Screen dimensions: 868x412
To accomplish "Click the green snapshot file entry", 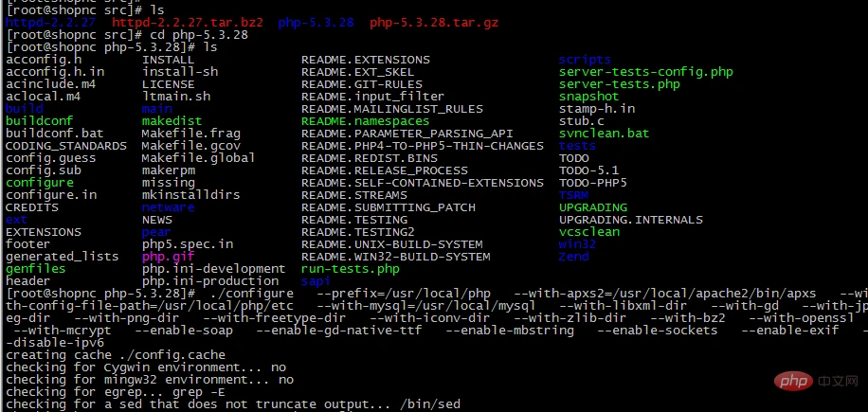I will click(588, 96).
